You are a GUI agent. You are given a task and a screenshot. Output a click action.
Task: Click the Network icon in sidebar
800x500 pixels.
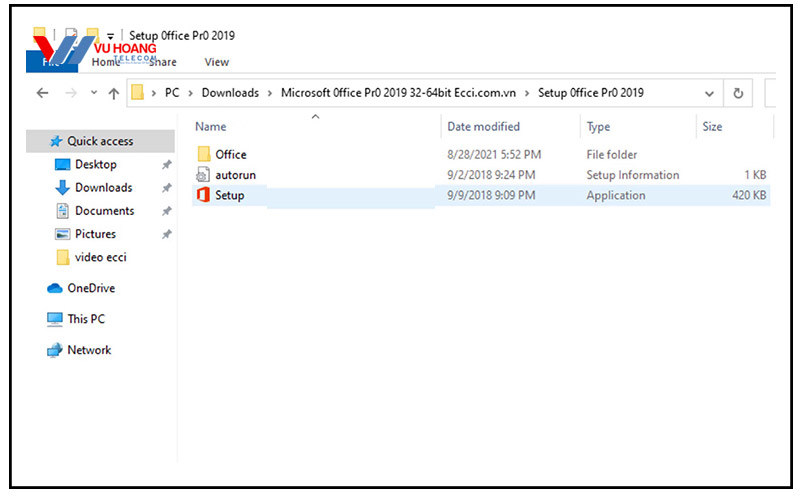[x=55, y=351]
